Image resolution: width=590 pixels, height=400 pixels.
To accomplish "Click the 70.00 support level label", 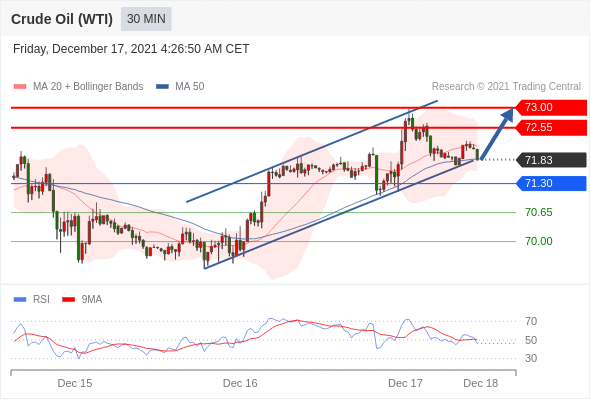I will (538, 241).
